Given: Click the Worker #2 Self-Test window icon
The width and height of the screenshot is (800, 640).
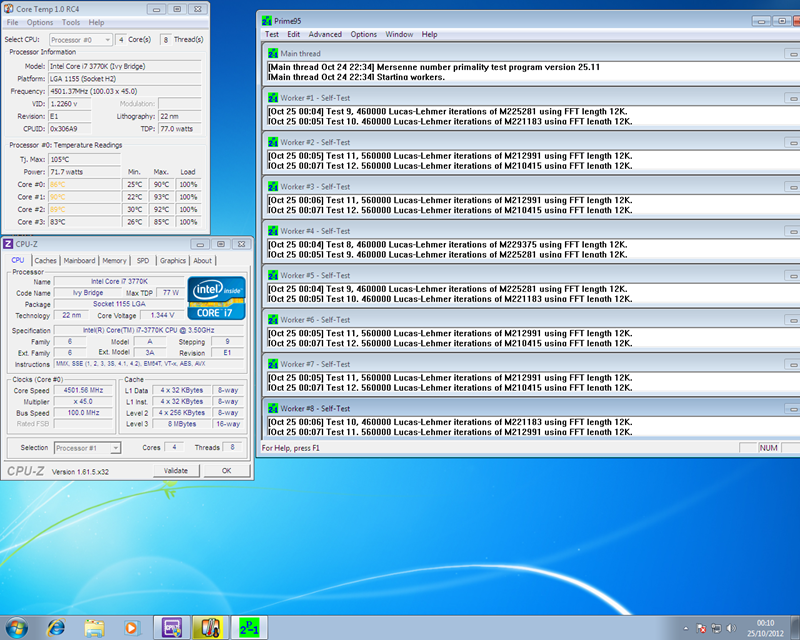Looking at the screenshot, I should point(273,142).
